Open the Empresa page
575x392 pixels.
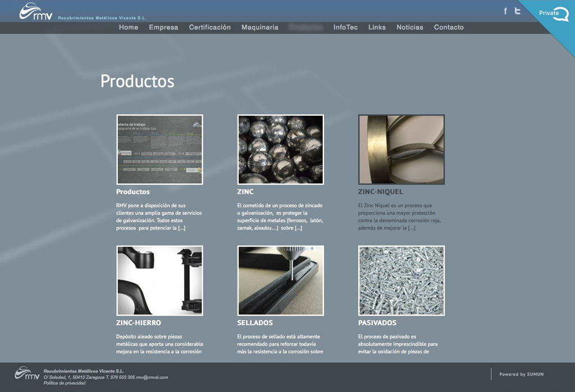point(163,27)
